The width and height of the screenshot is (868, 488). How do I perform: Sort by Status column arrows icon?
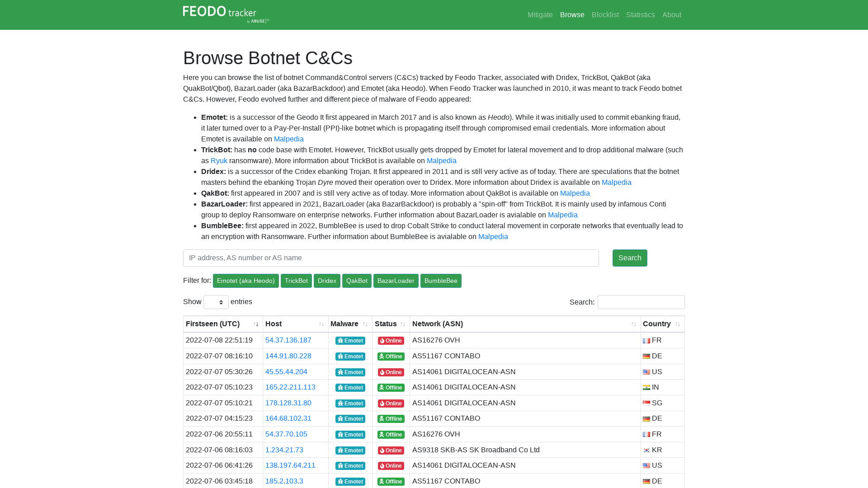point(403,324)
